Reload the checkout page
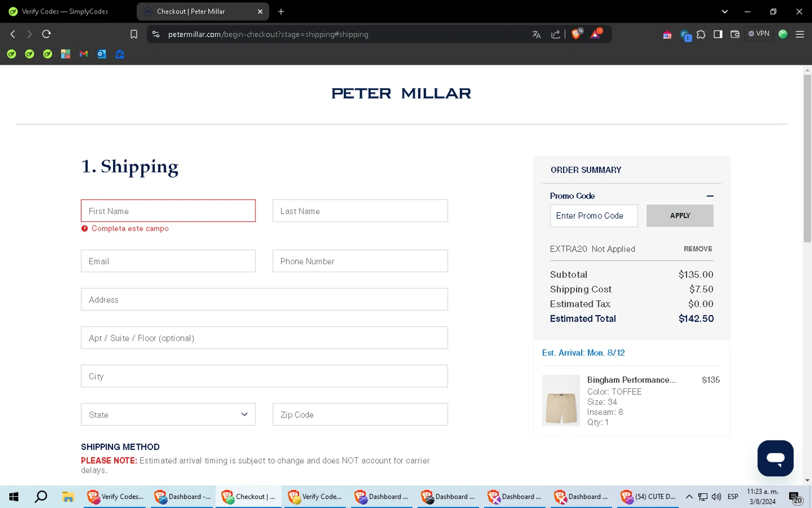 coord(47,34)
